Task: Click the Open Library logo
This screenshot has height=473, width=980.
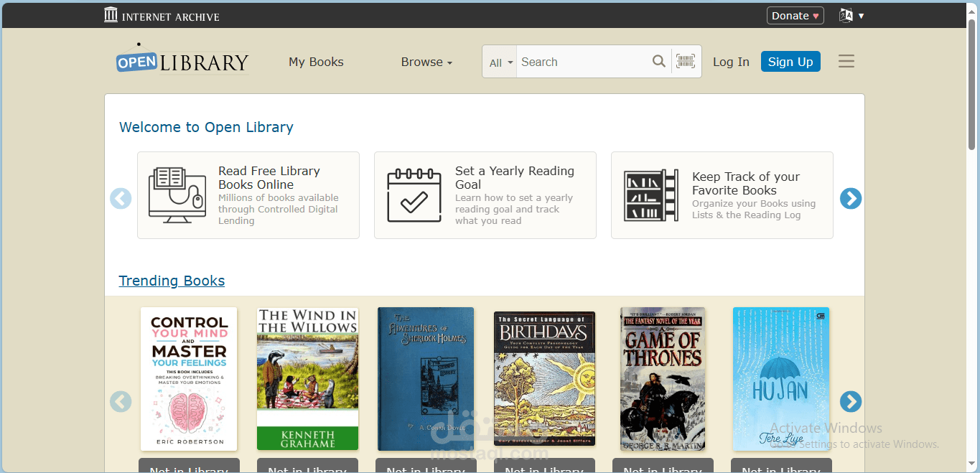Action: click(182, 62)
